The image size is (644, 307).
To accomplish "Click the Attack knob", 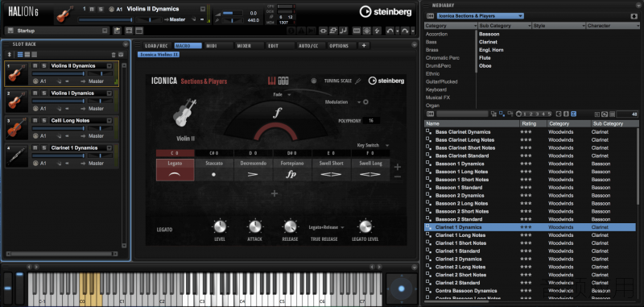I will tap(254, 227).
